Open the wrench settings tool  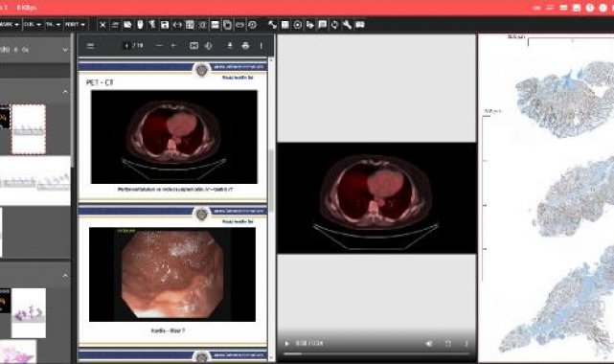click(347, 25)
